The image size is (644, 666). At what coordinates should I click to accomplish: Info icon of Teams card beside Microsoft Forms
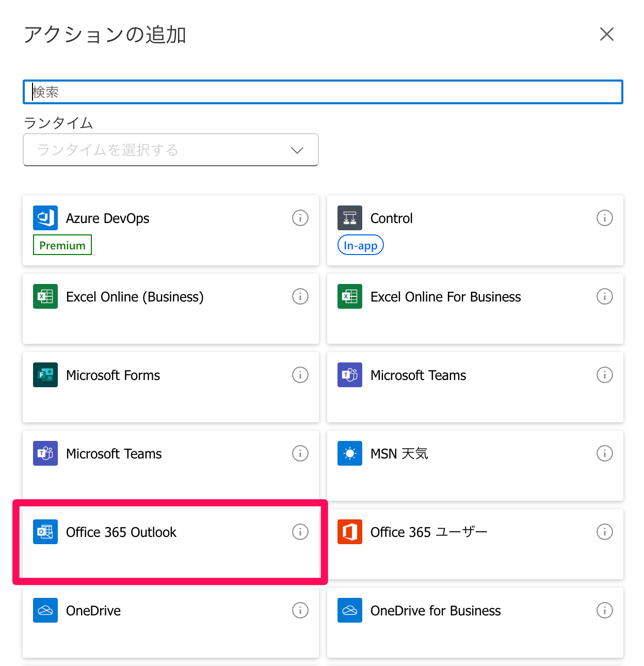(x=605, y=375)
